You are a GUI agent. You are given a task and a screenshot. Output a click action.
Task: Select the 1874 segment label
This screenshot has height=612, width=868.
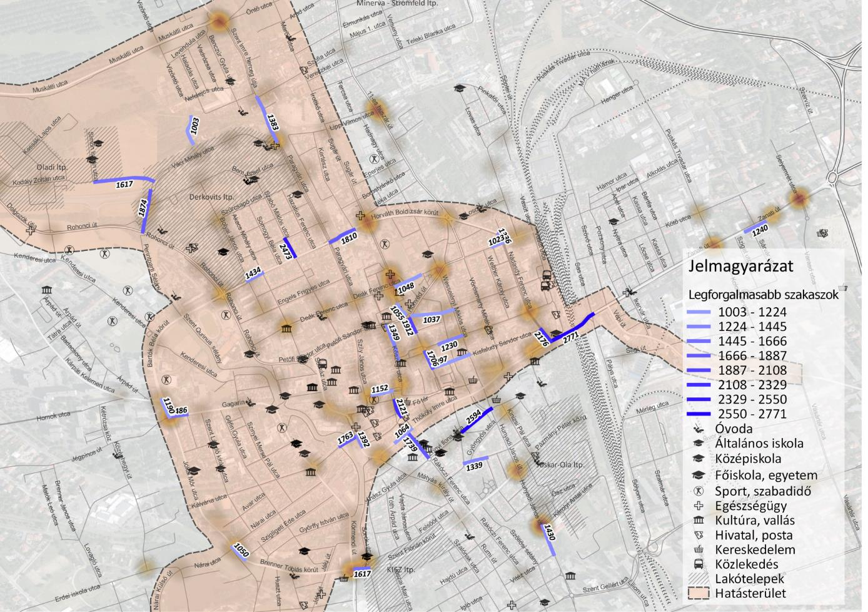(143, 208)
